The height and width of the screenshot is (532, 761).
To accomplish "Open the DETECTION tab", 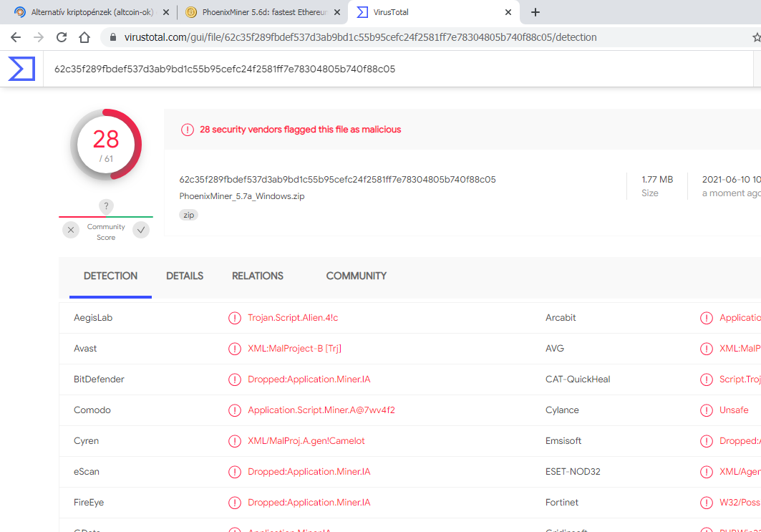I will (x=111, y=276).
